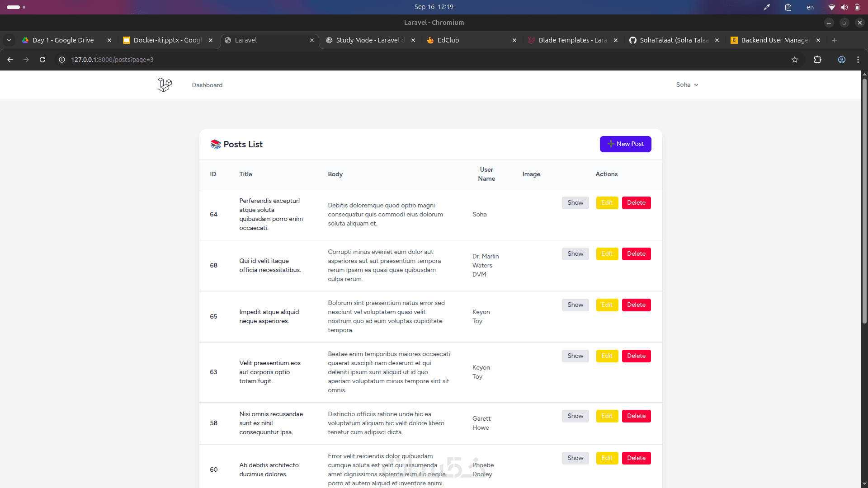
Task: Bookmark this page with star icon
Action: 795,60
